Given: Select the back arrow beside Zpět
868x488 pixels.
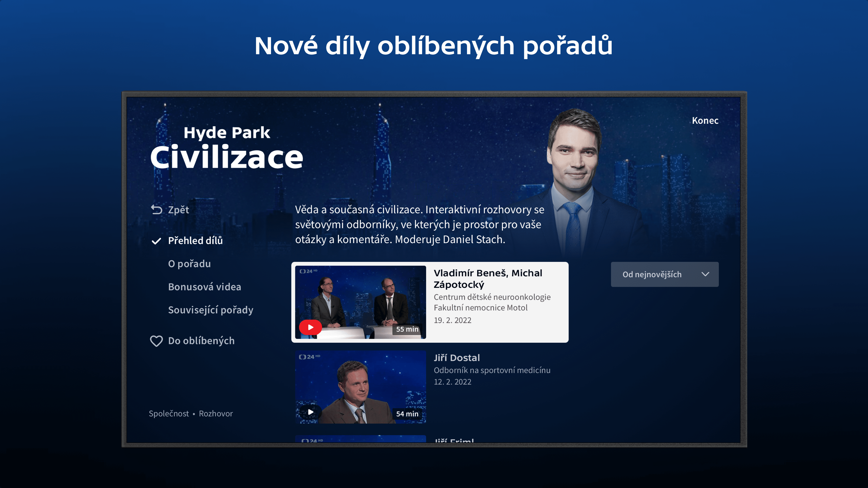Looking at the screenshot, I should 156,209.
